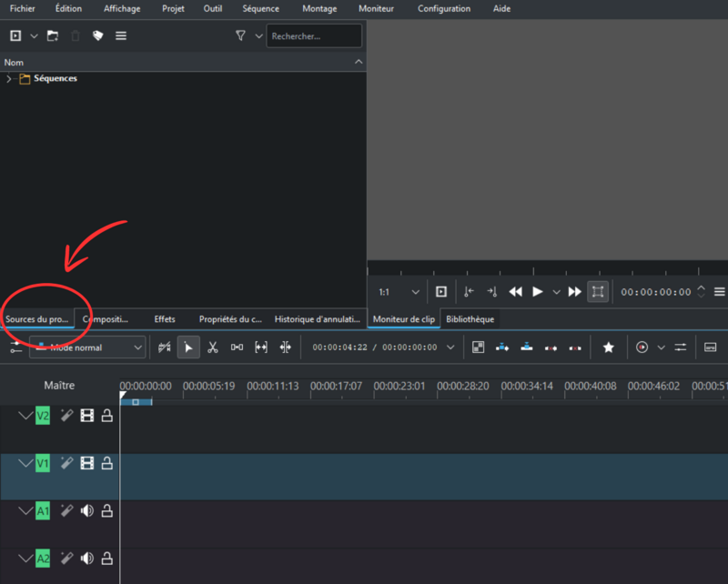The image size is (728, 584).
Task: Open the filter options dropdown arrow
Action: click(258, 35)
